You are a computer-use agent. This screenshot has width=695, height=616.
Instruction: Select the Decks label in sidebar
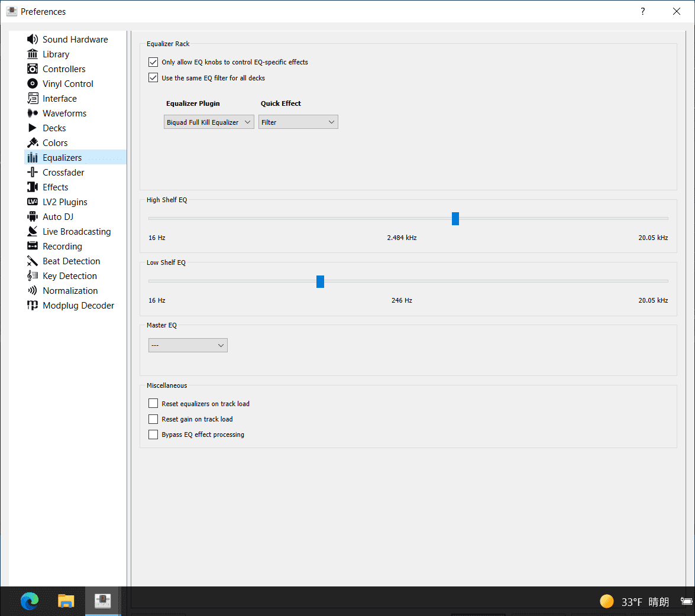click(x=54, y=128)
